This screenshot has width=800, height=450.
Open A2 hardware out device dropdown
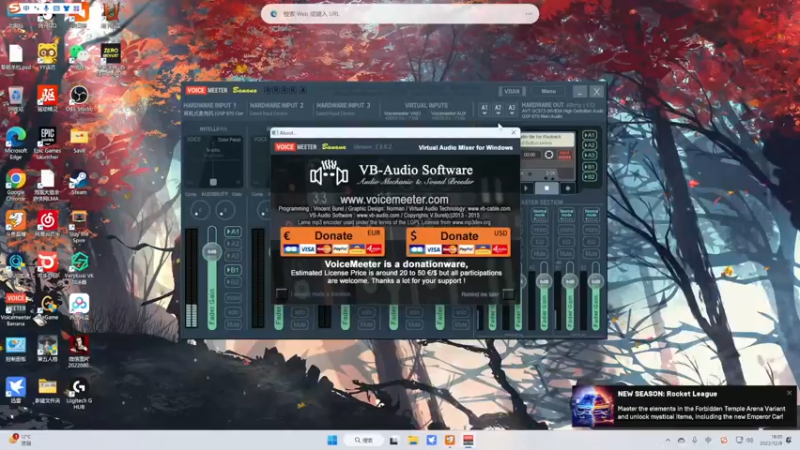pos(498,109)
